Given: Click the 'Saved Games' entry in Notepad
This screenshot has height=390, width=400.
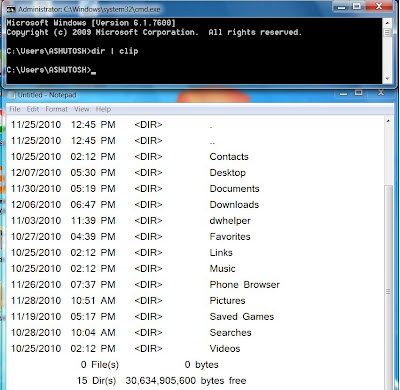Looking at the screenshot, I should click(242, 317).
